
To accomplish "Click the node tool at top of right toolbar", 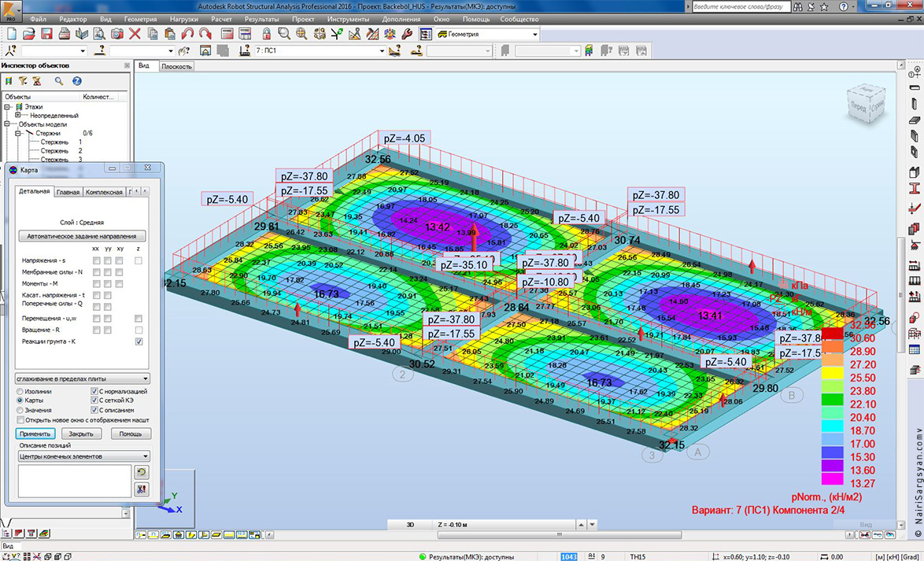I will (915, 73).
